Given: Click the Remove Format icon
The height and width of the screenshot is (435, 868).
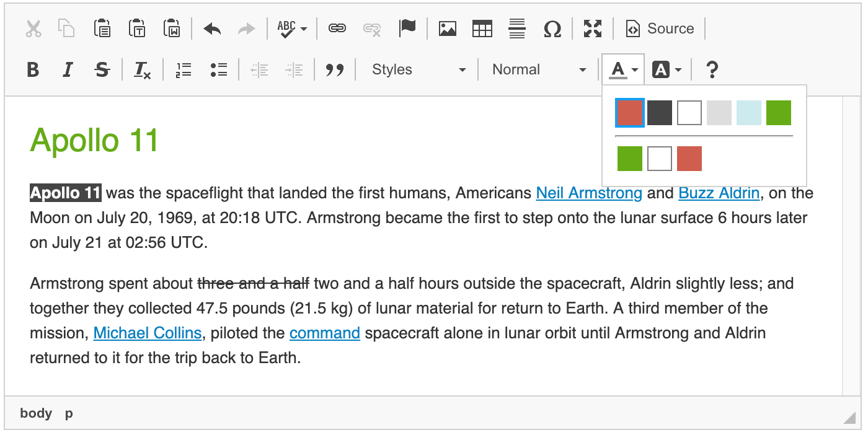Looking at the screenshot, I should 143,69.
